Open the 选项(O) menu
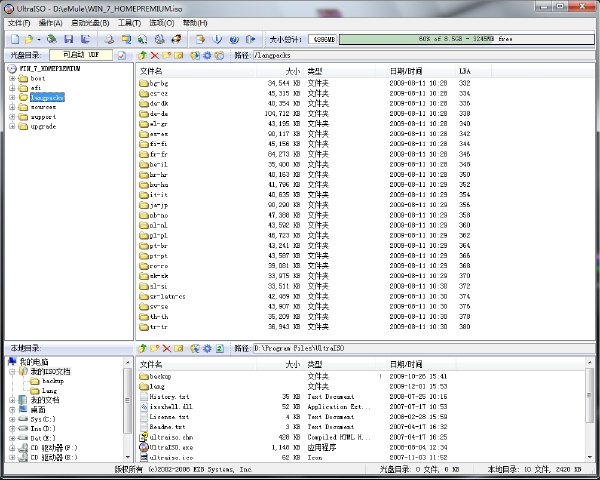Viewport: 600px width, 480px height. [161, 23]
